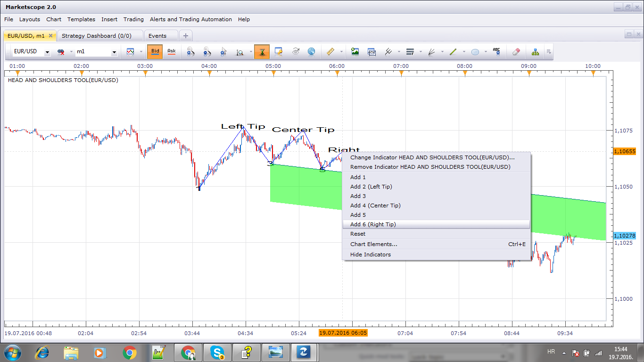
Task: Click the zoom out magnifier icon
Action: [207, 51]
